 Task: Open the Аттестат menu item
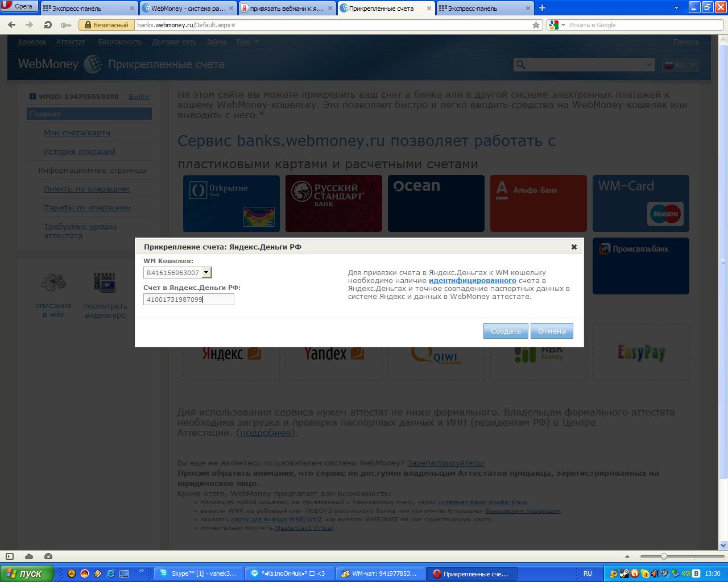click(x=71, y=42)
